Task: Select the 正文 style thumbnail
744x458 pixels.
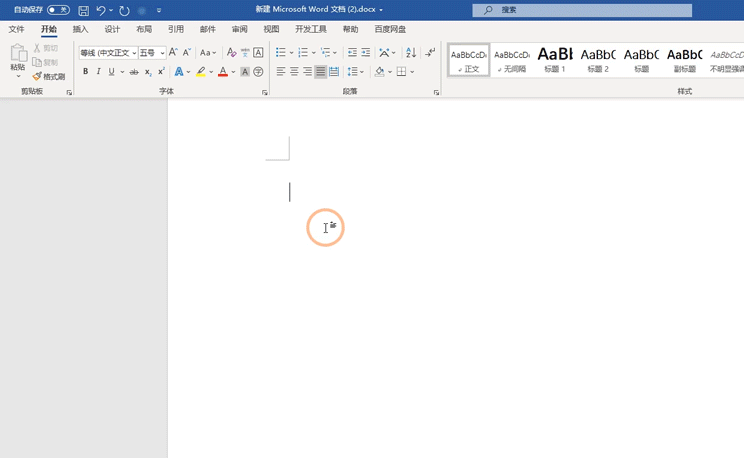Action: [x=468, y=60]
